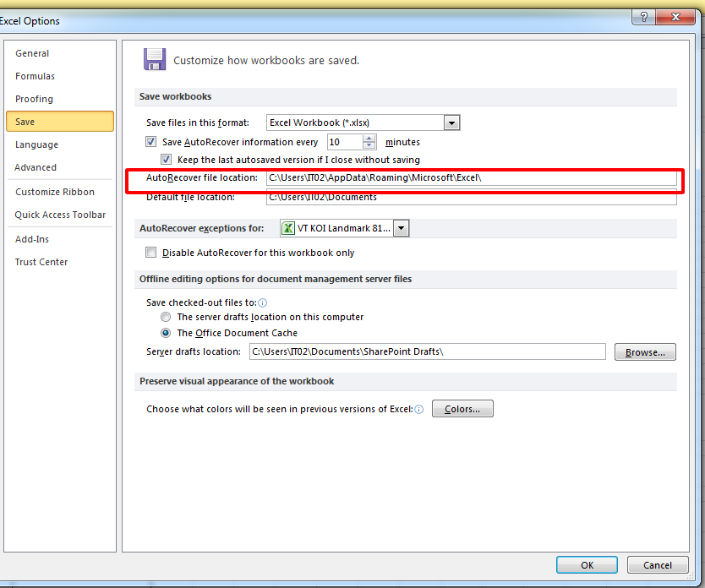
Task: Click the Cancel button
Action: [x=658, y=565]
